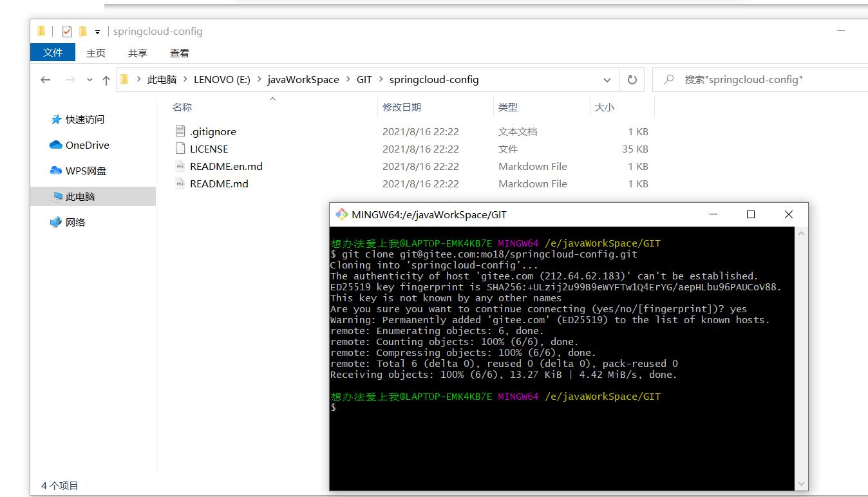Select GIT in the address path
Viewport: 868px width, 497px height.
point(364,80)
